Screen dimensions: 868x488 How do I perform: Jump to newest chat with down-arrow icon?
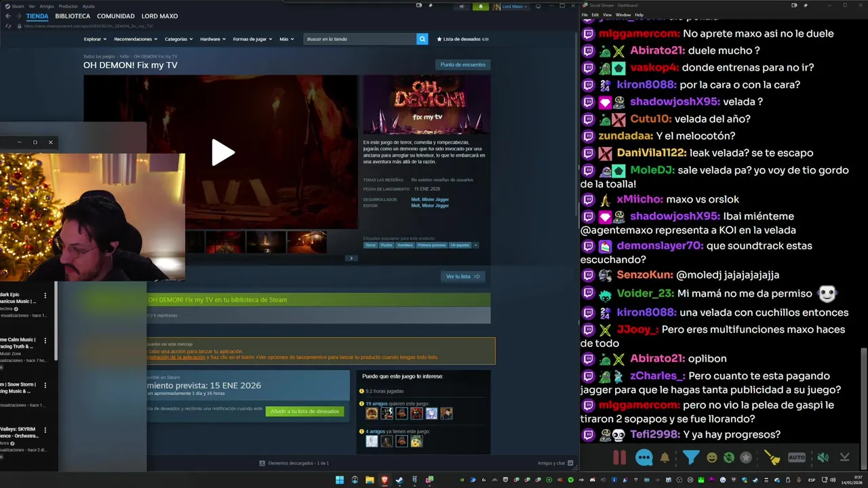(x=844, y=457)
